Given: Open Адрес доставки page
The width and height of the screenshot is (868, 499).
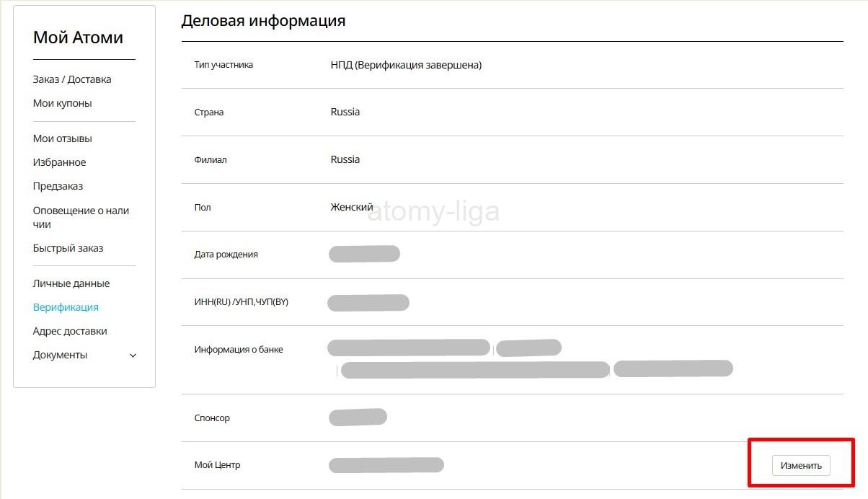Looking at the screenshot, I should pyautogui.click(x=70, y=331).
